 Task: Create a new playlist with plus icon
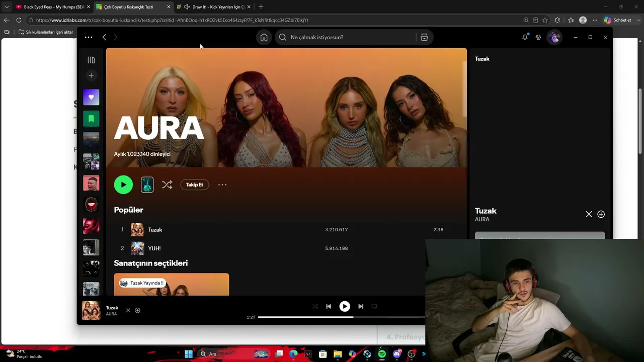point(91,75)
